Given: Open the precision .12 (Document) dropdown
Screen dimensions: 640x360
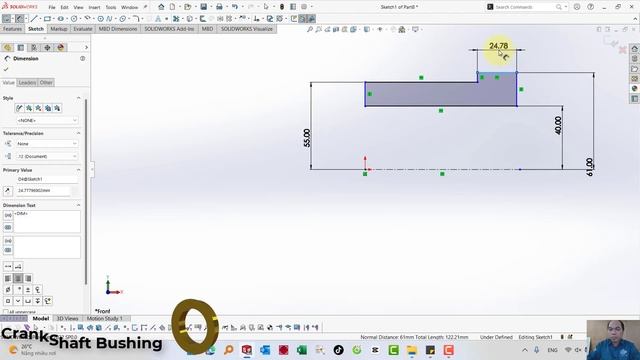Looking at the screenshot, I should [47, 156].
